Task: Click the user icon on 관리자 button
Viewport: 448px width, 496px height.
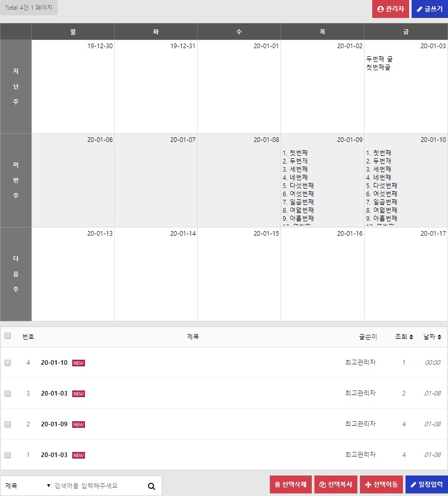Action: pyautogui.click(x=380, y=9)
